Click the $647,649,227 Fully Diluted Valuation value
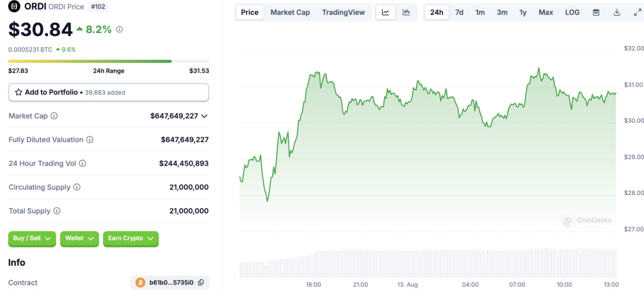 [x=185, y=140]
